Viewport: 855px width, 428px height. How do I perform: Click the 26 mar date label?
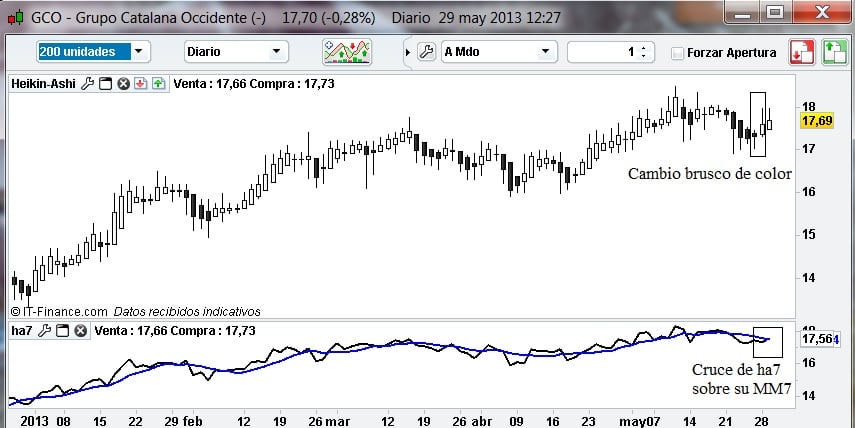[x=327, y=421]
